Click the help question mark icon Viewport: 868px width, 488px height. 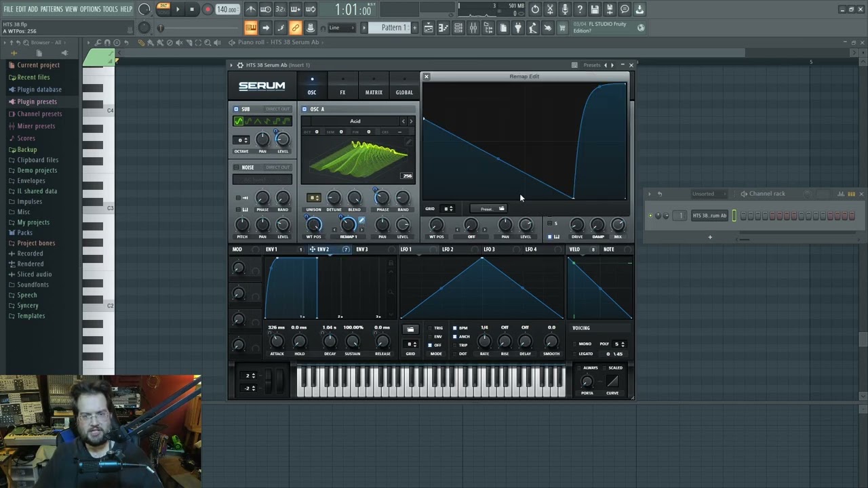tap(580, 9)
